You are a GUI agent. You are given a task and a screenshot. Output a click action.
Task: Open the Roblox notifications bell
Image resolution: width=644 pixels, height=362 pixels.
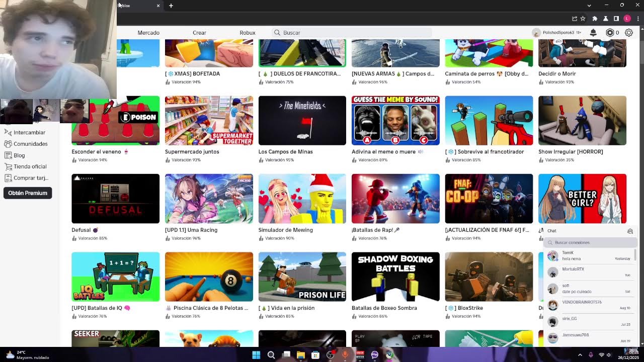(x=593, y=33)
